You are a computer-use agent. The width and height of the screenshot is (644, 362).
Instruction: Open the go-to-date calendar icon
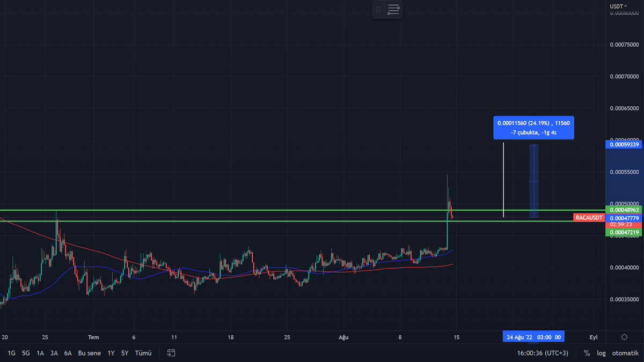(x=171, y=353)
